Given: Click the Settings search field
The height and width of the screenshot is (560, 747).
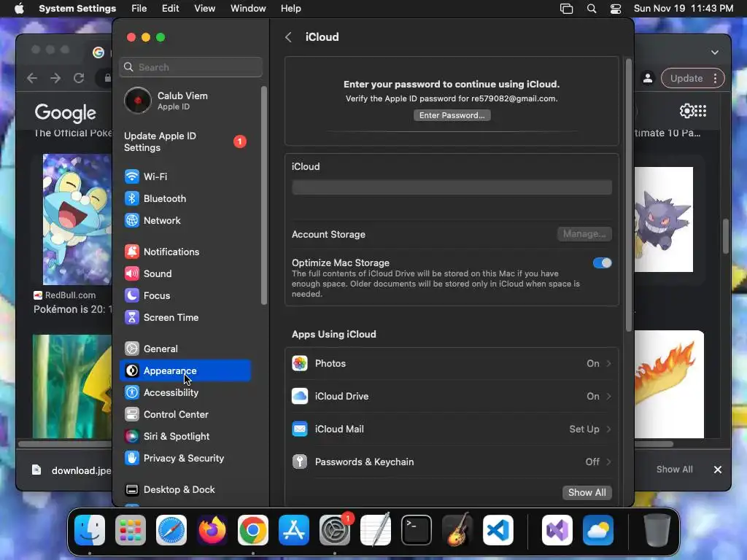Looking at the screenshot, I should point(191,67).
